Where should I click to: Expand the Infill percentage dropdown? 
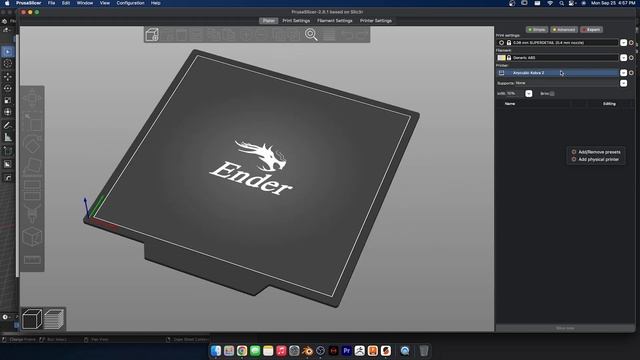(529, 93)
